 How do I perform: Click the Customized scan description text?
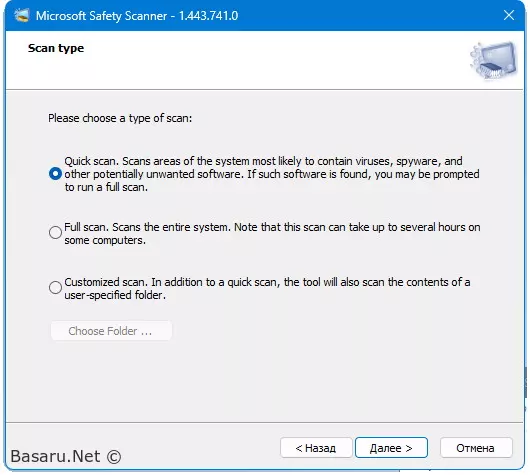pyautogui.click(x=267, y=288)
